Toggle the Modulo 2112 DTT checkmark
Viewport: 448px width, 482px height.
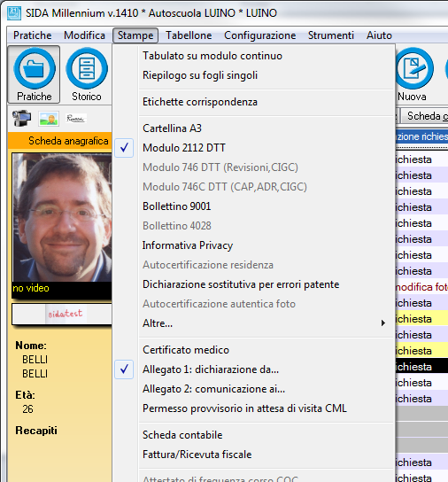pyautogui.click(x=124, y=148)
